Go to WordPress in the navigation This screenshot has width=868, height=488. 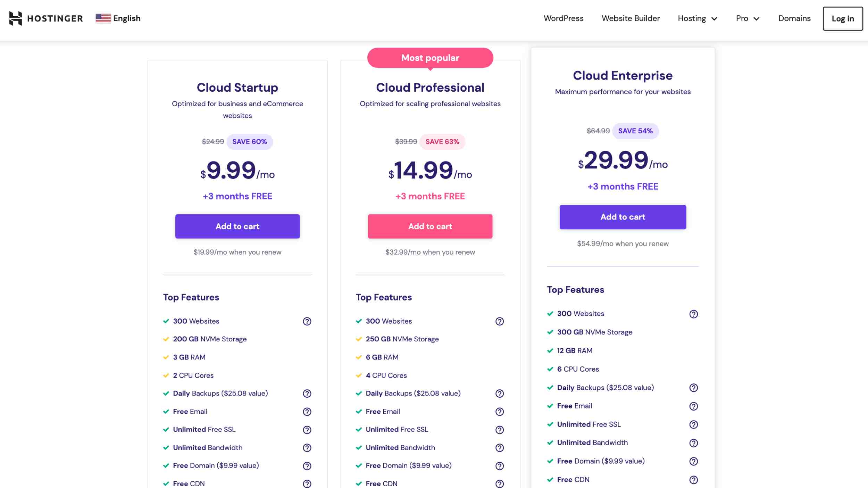pos(564,18)
